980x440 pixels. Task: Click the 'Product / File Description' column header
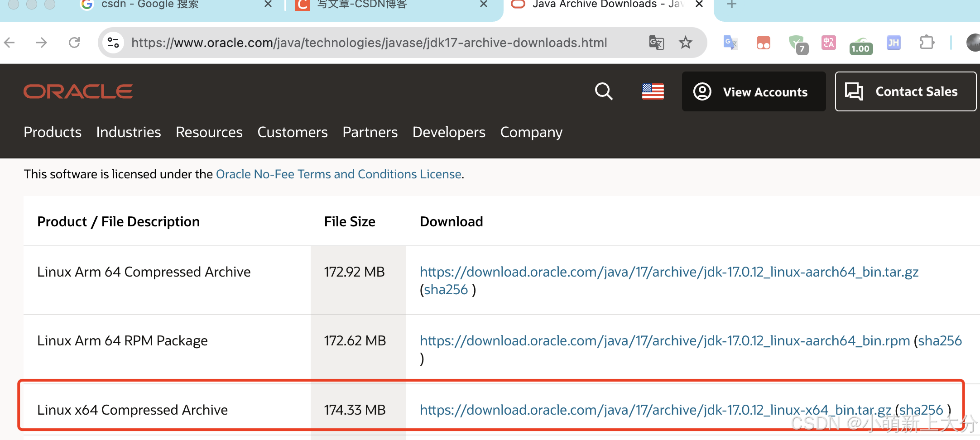pyautogui.click(x=118, y=222)
